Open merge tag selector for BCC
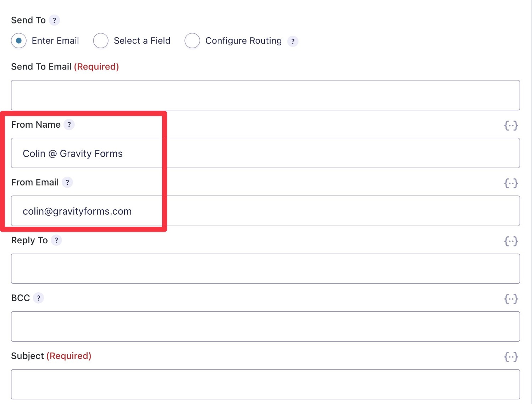The width and height of the screenshot is (532, 404). pyautogui.click(x=511, y=299)
